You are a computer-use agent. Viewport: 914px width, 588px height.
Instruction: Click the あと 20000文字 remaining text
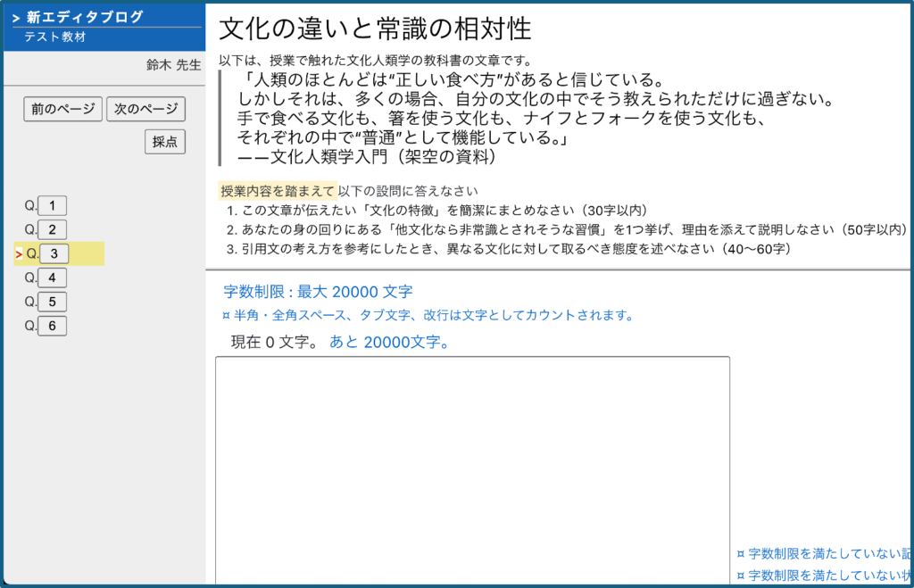click(x=389, y=342)
